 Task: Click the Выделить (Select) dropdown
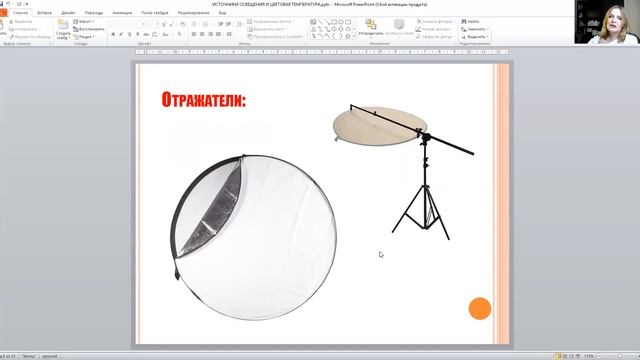pos(475,37)
